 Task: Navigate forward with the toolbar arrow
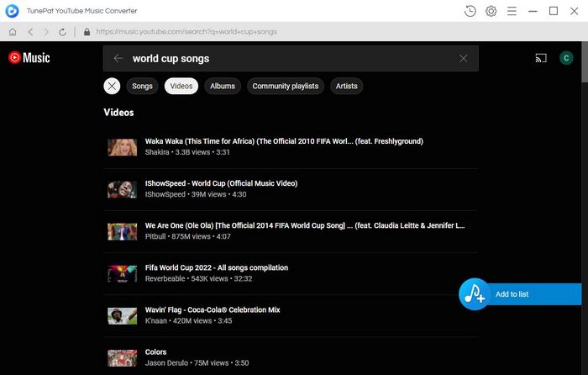coord(46,32)
